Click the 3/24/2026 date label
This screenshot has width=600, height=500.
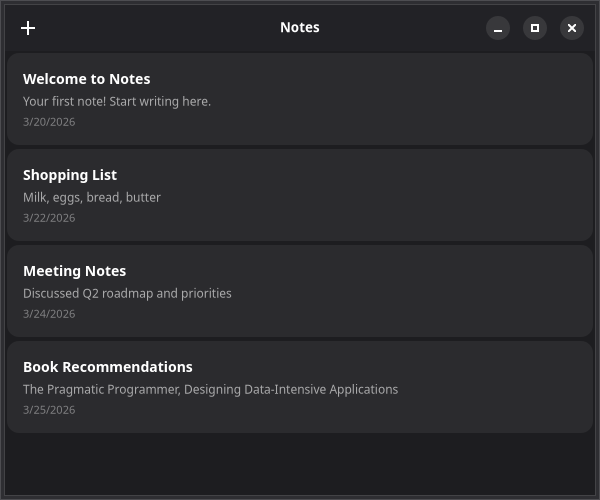pyautogui.click(x=49, y=314)
